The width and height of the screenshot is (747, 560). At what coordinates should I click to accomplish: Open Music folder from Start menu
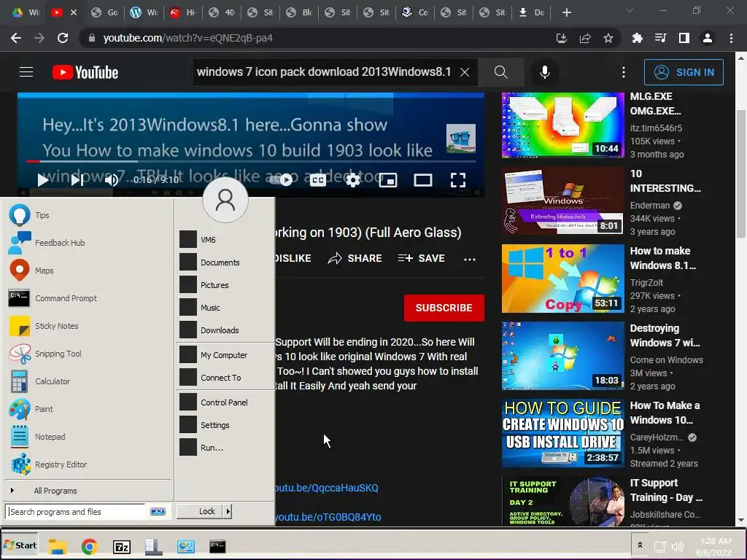coord(226,308)
